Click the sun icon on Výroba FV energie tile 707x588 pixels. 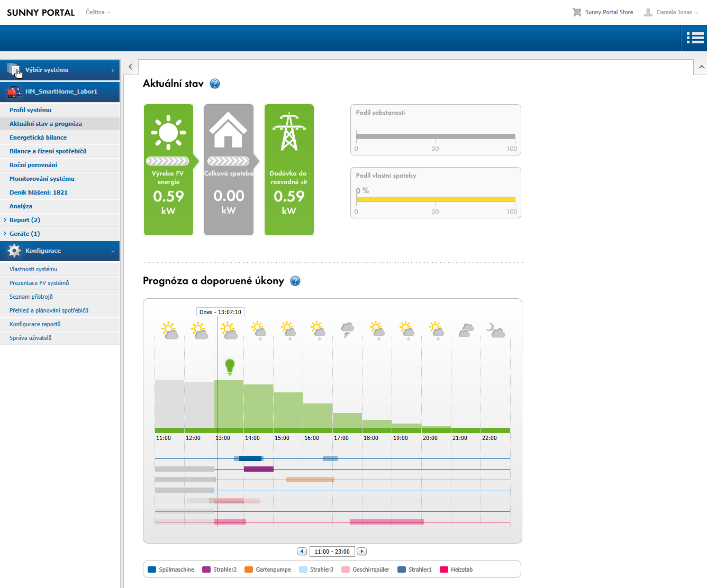pos(168,132)
